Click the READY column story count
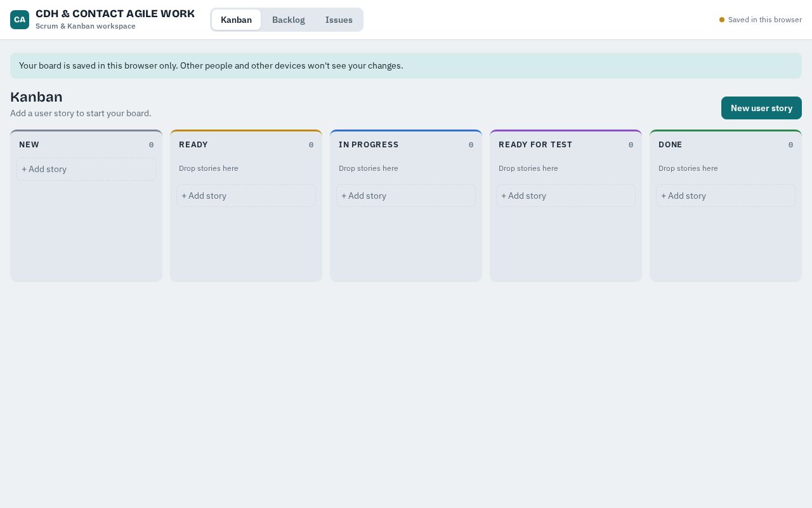This screenshot has width=812, height=508. pos(311,145)
